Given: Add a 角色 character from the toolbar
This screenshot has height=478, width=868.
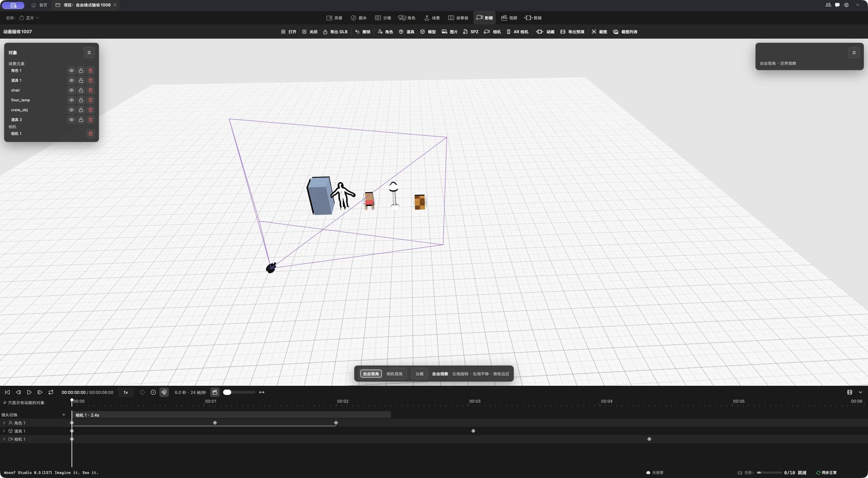Looking at the screenshot, I should 385,32.
